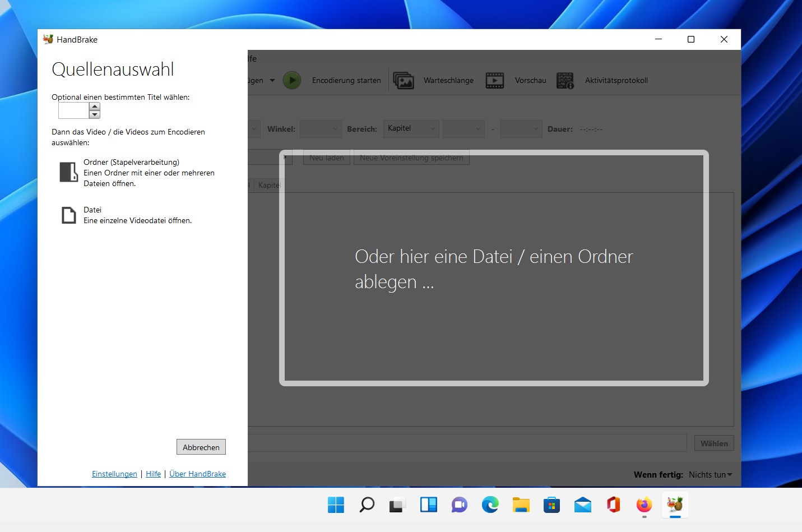Click the destination path field
802x532 pixels.
point(467,443)
